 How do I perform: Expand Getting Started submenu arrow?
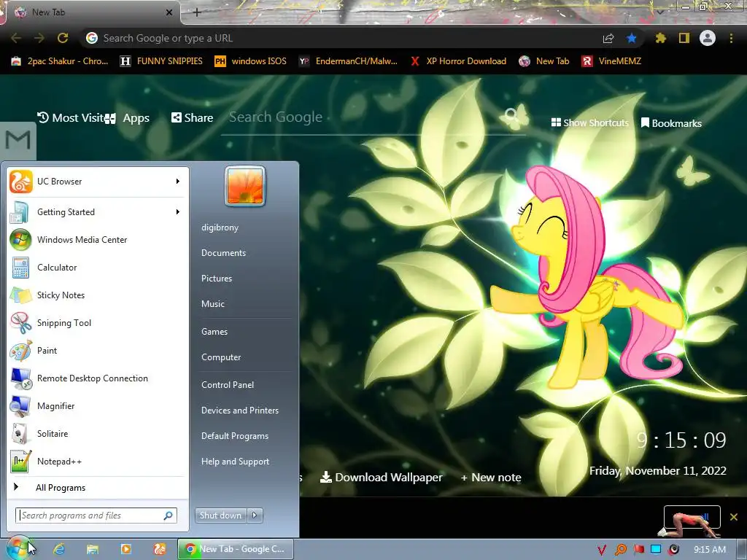click(x=178, y=212)
